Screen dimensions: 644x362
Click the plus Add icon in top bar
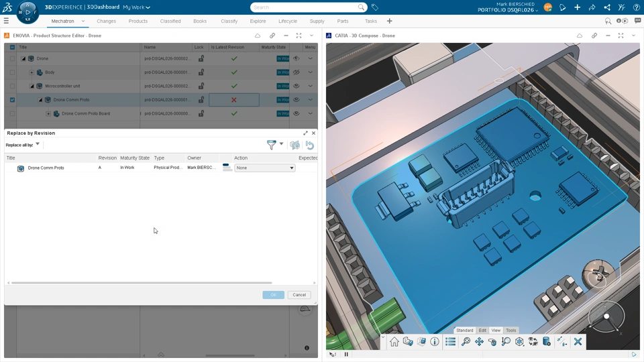tap(577, 7)
